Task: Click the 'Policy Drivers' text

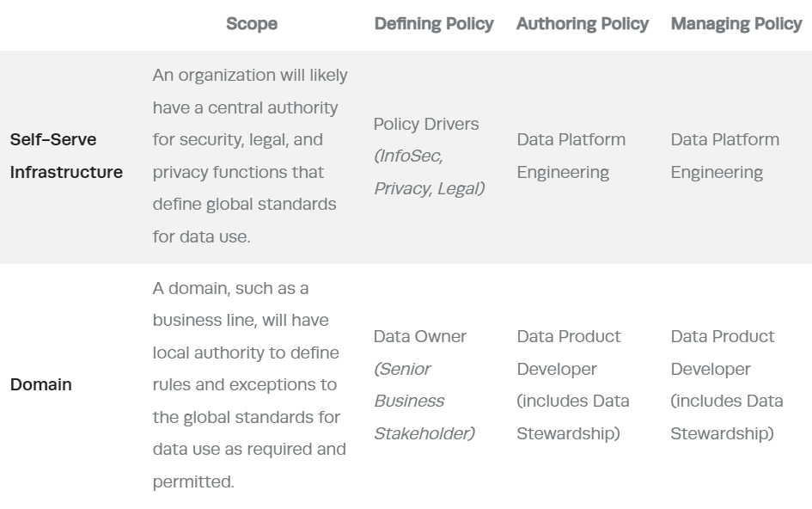Action: 426,124
